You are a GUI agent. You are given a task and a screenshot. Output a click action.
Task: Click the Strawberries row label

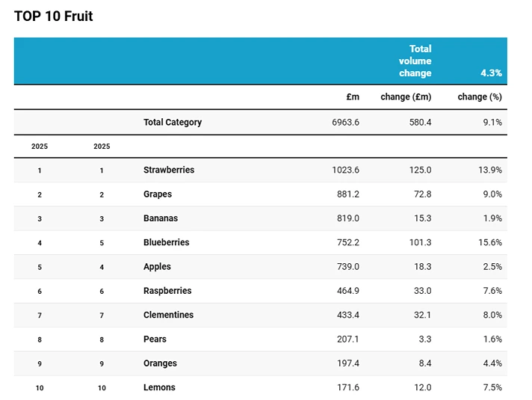click(168, 170)
